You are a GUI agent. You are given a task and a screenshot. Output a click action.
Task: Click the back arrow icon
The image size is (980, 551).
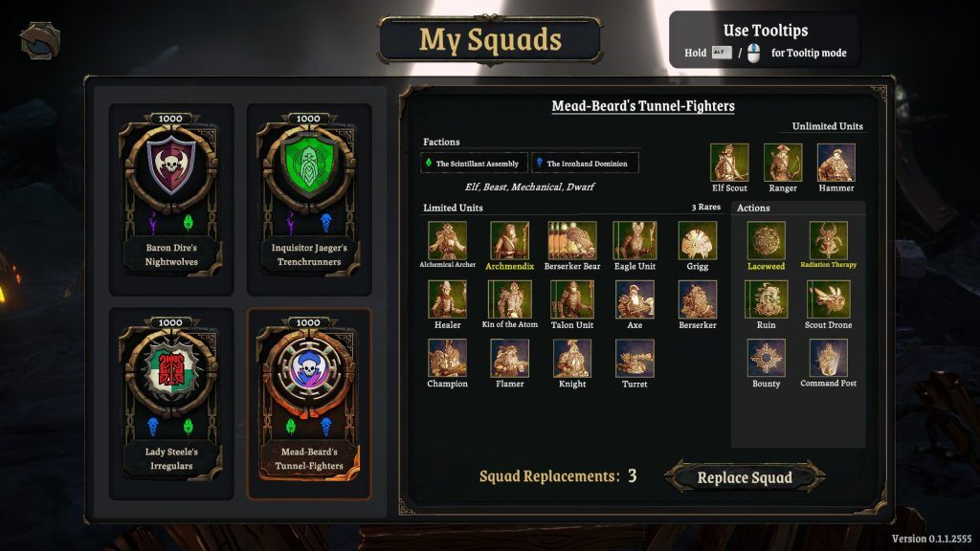pos(40,40)
